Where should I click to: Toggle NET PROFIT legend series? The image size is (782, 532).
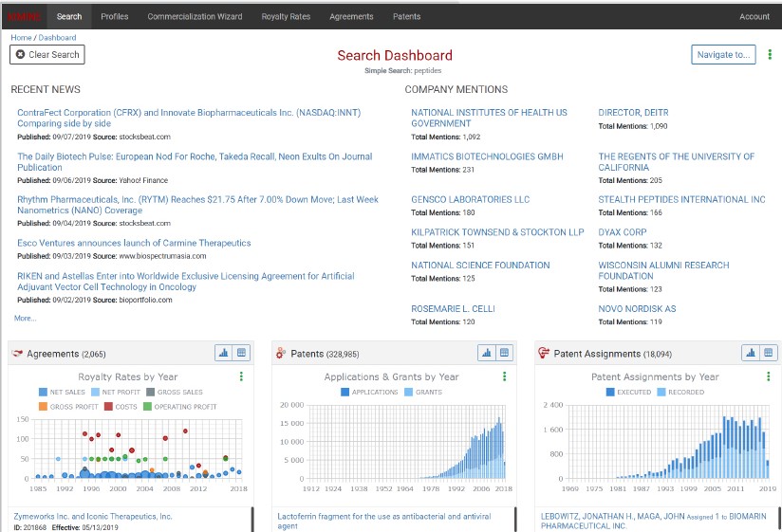[116, 392]
